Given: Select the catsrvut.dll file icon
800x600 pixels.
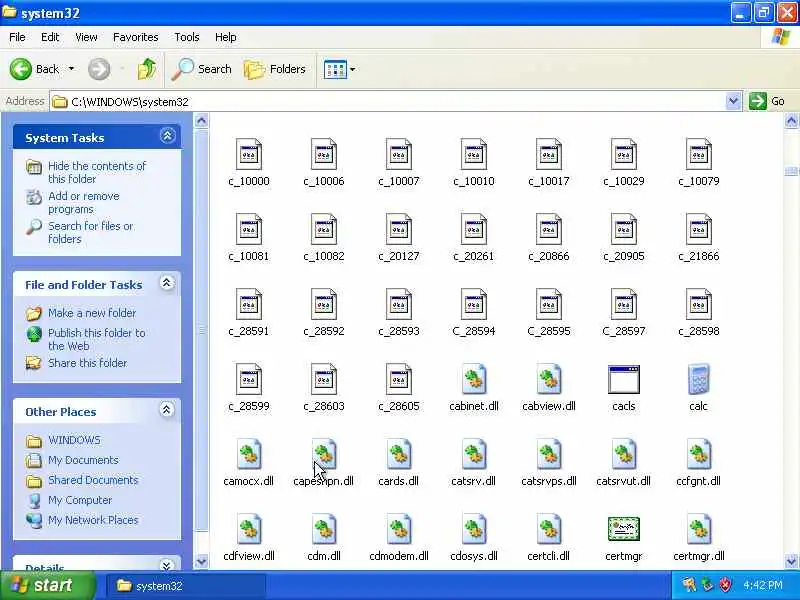Looking at the screenshot, I should coord(623,455).
